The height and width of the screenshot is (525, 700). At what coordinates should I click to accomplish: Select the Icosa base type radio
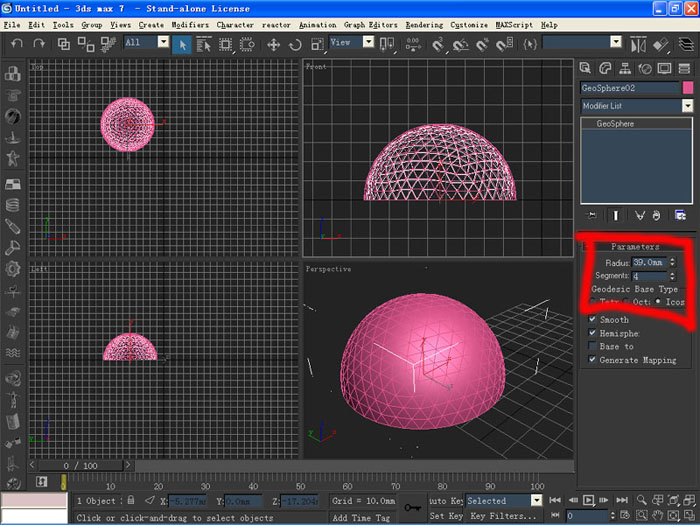(x=658, y=301)
